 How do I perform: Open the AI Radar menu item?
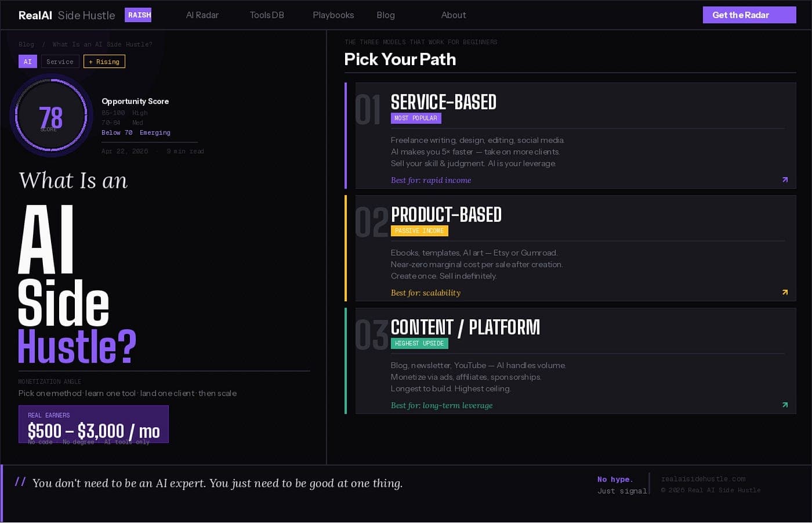[202, 15]
